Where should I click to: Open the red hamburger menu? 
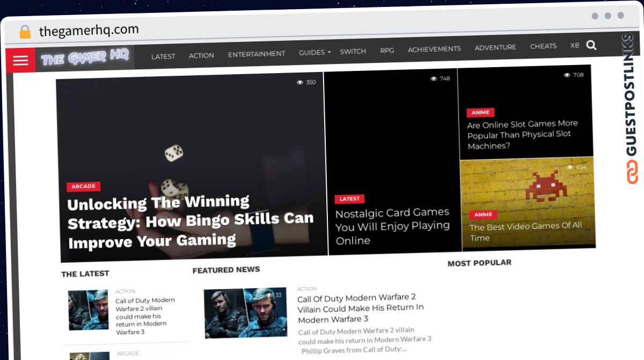[21, 60]
